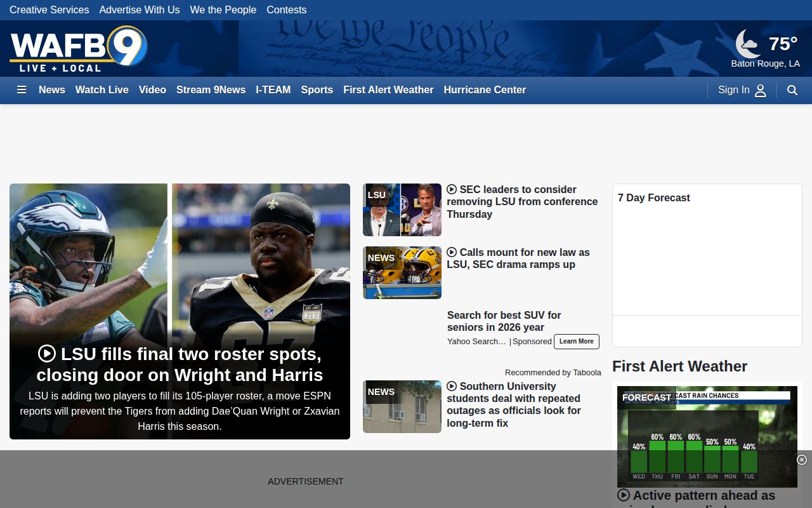Click the moon and cloud weather icon
Viewport: 812px width, 508px height.
tap(747, 44)
